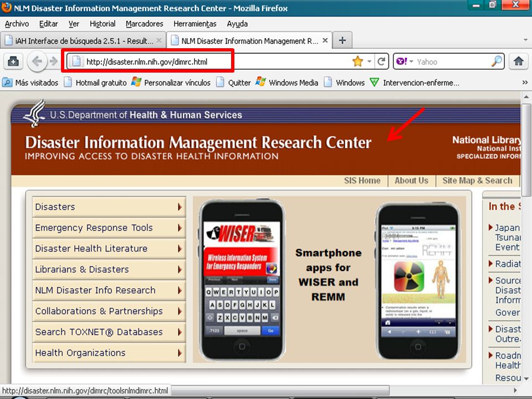Viewport: 532px width, 399px height.
Task: Bookmark this page with the star icon
Action: pos(357,62)
